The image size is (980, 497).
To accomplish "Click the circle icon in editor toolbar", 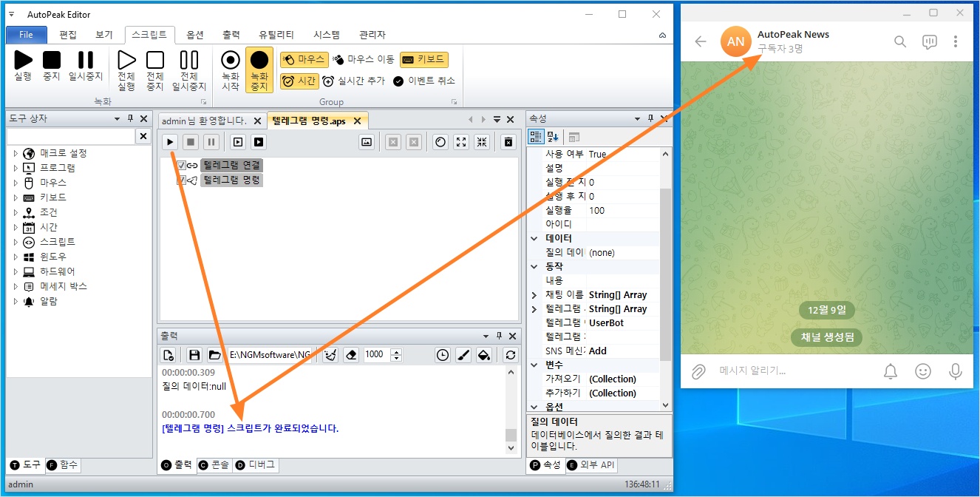I will [440, 142].
